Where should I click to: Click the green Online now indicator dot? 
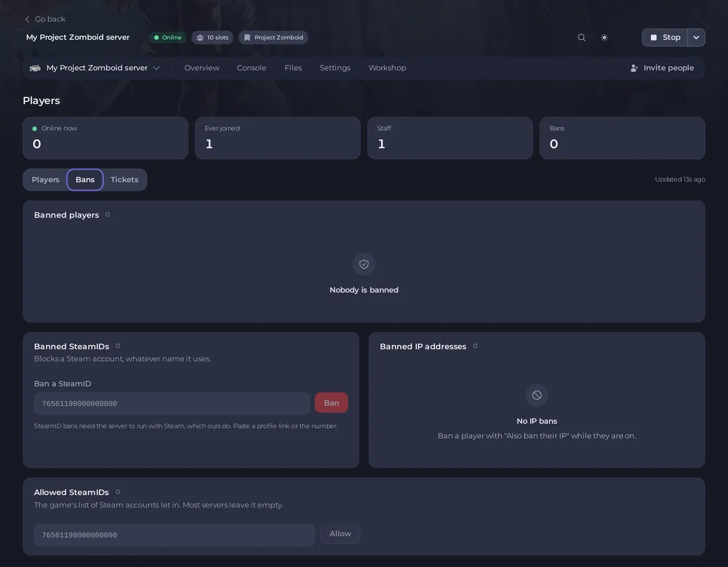pyautogui.click(x=35, y=129)
